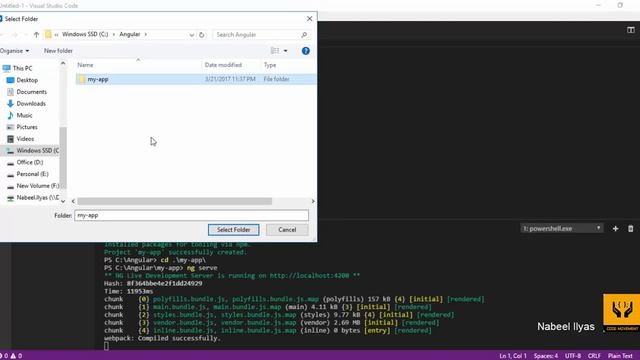Viewport: 640px width, 360px height.
Task: Click Ln 1, Col 1 in status bar
Action: click(x=513, y=356)
